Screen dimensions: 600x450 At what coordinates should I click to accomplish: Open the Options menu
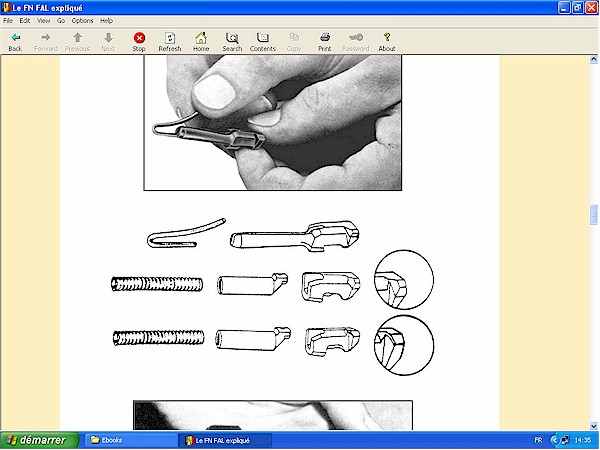[x=82, y=21]
